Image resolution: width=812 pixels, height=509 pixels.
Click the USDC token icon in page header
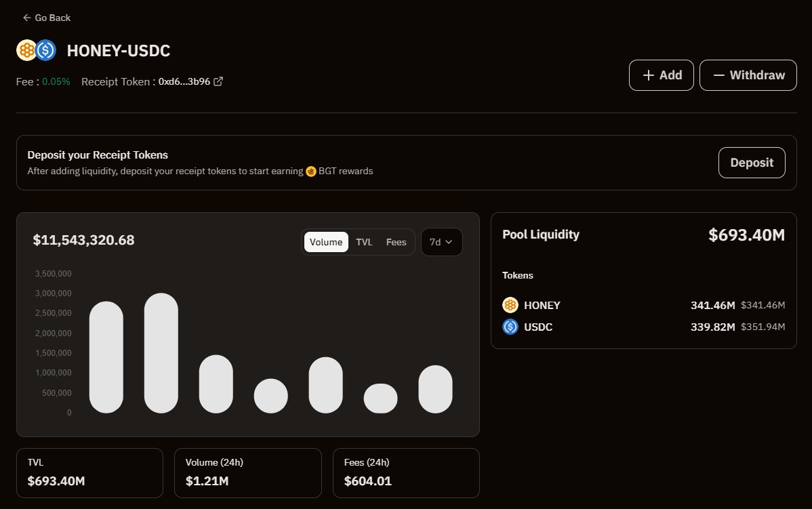(x=46, y=50)
